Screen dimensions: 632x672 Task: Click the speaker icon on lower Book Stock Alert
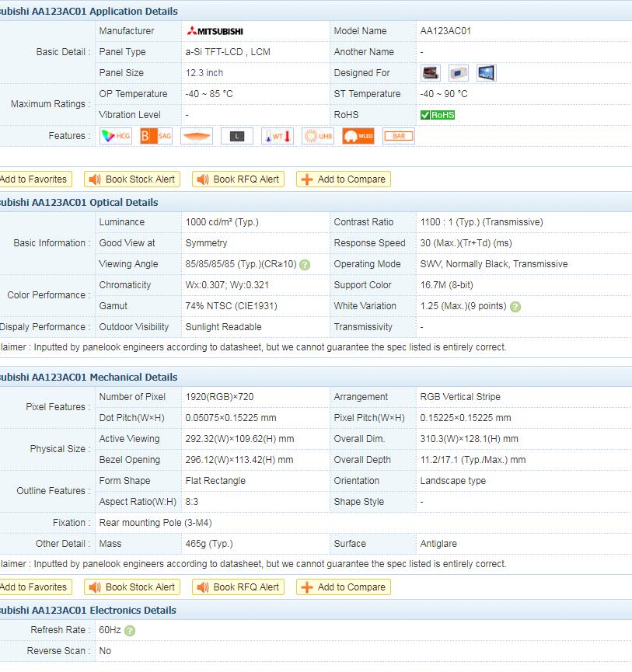click(95, 587)
